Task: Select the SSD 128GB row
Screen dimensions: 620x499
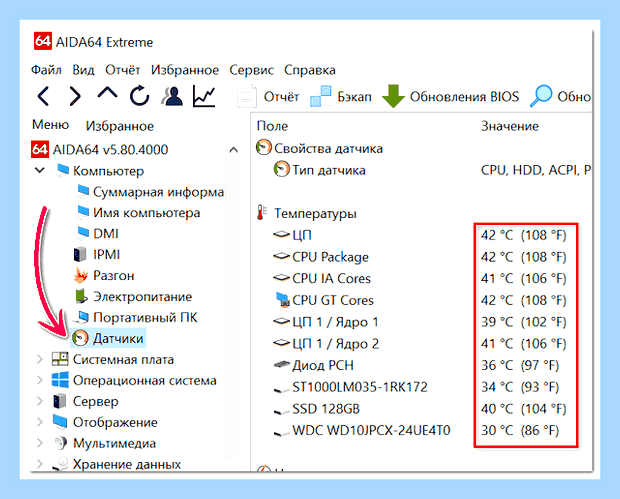Action: pyautogui.click(x=420, y=408)
